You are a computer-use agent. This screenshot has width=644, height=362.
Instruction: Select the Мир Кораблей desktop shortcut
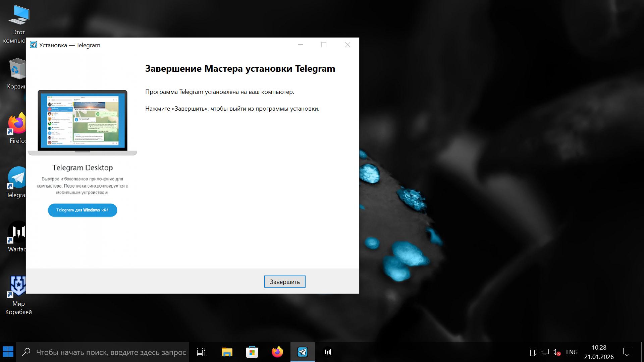[18, 287]
